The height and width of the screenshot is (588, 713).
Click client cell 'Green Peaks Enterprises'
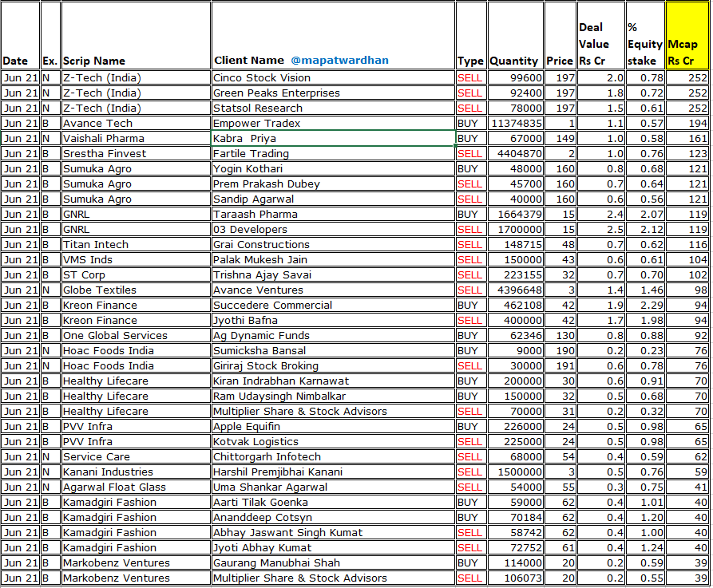[333, 93]
